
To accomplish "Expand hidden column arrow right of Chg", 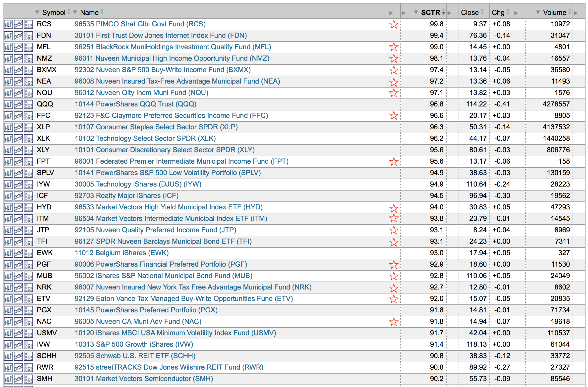I will pos(516,13).
